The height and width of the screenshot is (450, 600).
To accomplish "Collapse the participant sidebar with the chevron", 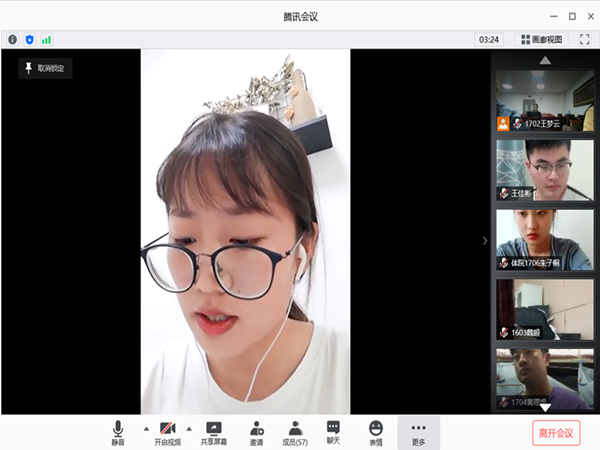I will [x=485, y=240].
